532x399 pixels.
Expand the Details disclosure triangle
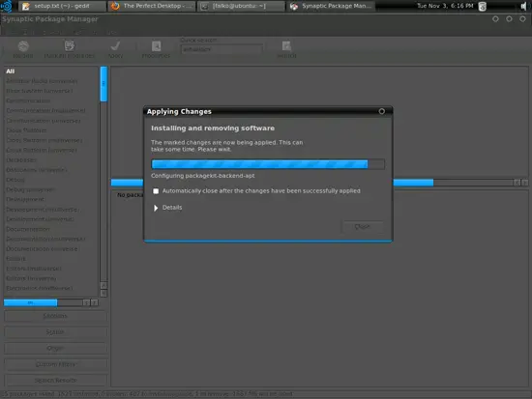point(156,208)
